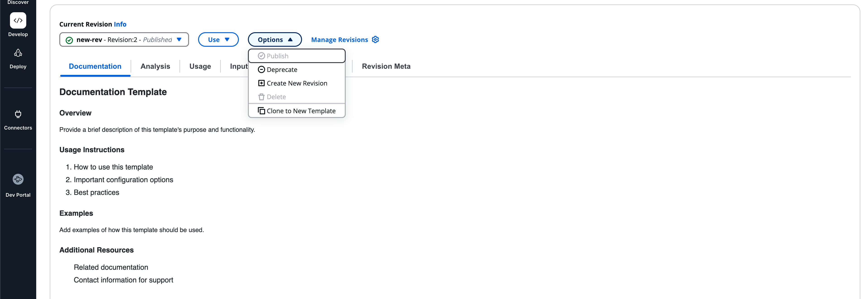Collapse the Options dropdown
The height and width of the screenshot is (299, 868).
click(x=275, y=39)
